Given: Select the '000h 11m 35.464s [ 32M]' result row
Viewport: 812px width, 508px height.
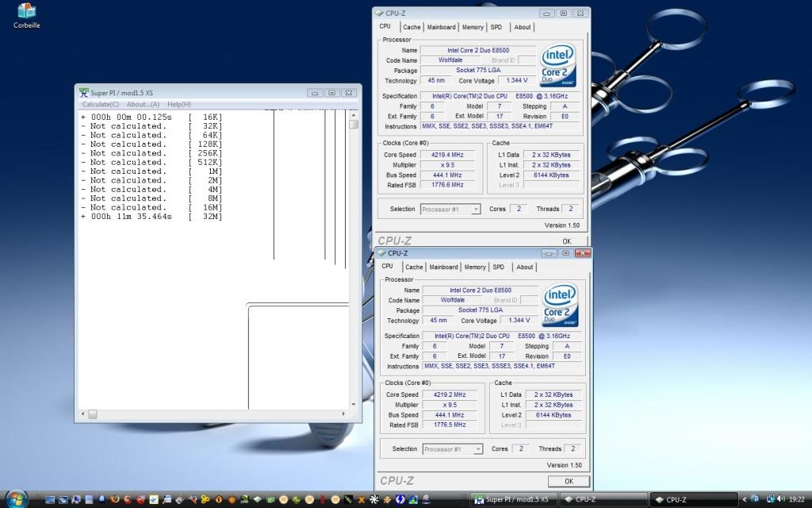Looking at the screenshot, I should [x=151, y=217].
